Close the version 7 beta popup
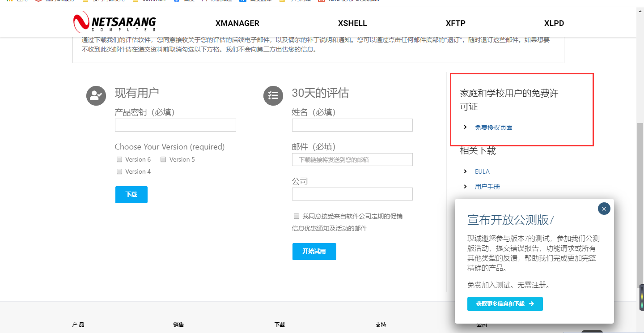Viewport: 644px width, 333px height. click(604, 209)
